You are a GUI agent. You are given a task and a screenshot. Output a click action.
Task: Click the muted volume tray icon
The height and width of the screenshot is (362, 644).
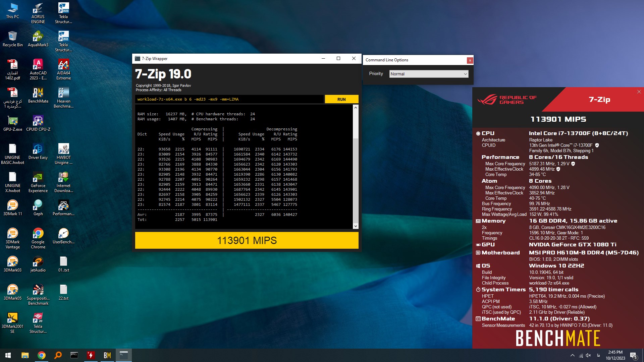click(588, 356)
